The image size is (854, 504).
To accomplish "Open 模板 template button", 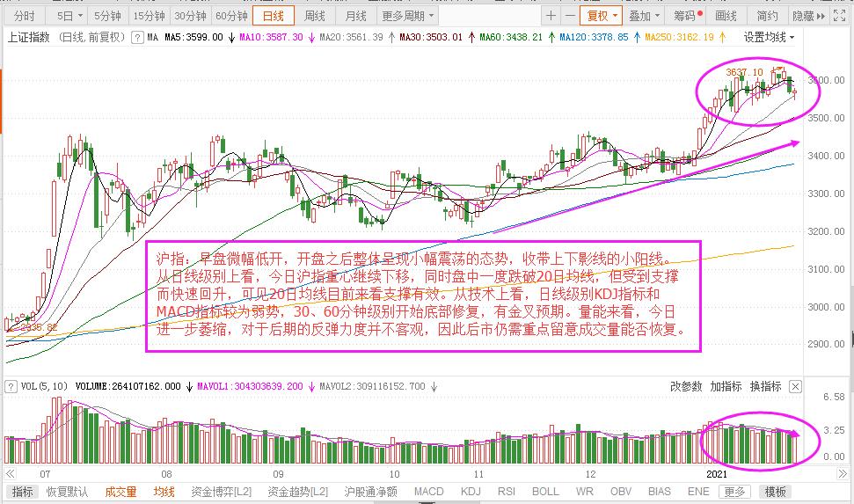I will point(775,492).
